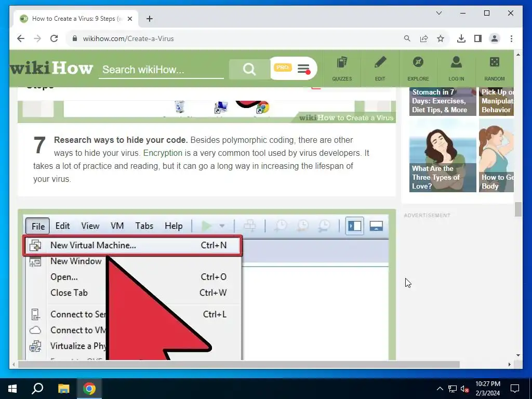The width and height of the screenshot is (532, 399).
Task: Open the Manipulative Behavior article card
Action: point(496,101)
